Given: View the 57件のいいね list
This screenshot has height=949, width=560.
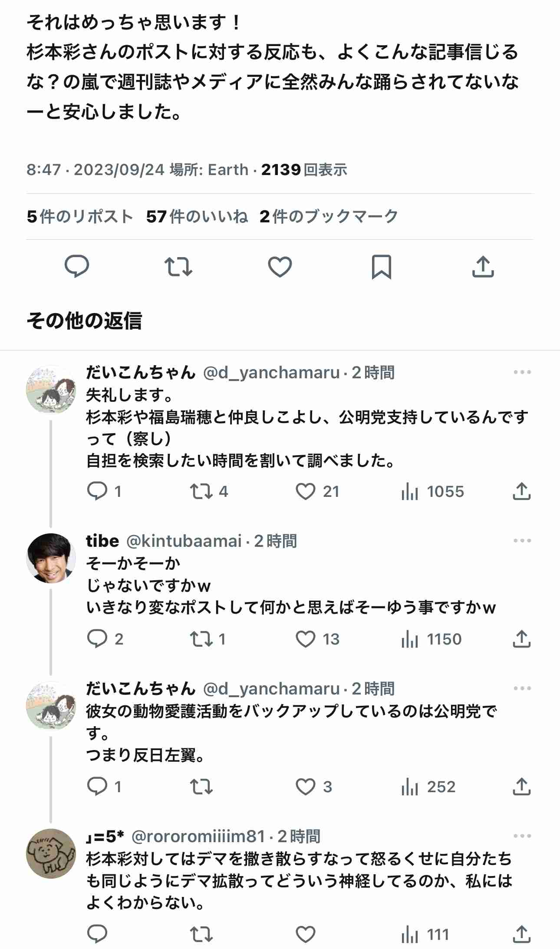Looking at the screenshot, I should pos(197,216).
